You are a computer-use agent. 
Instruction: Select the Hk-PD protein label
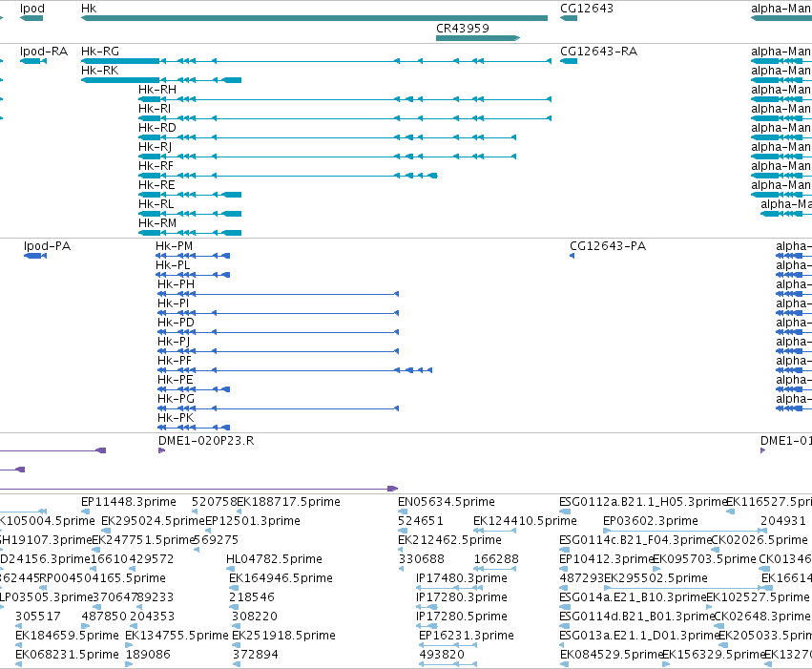pyautogui.click(x=177, y=323)
